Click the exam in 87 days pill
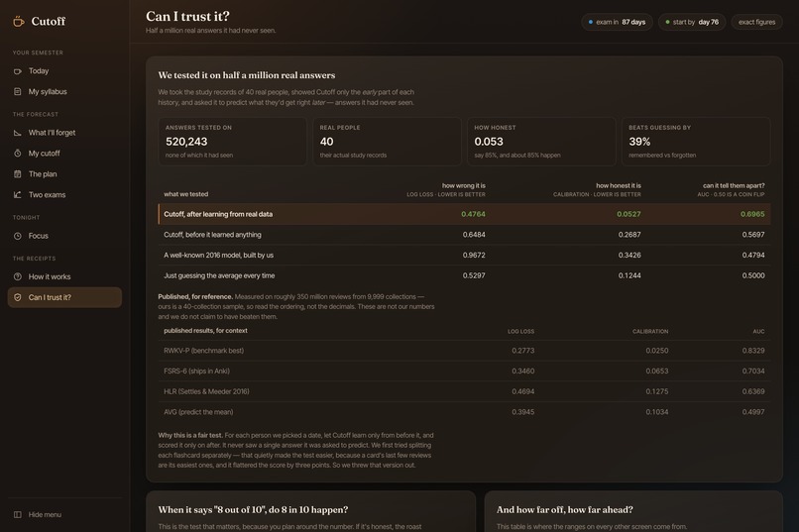This screenshot has width=799, height=532. tap(617, 22)
